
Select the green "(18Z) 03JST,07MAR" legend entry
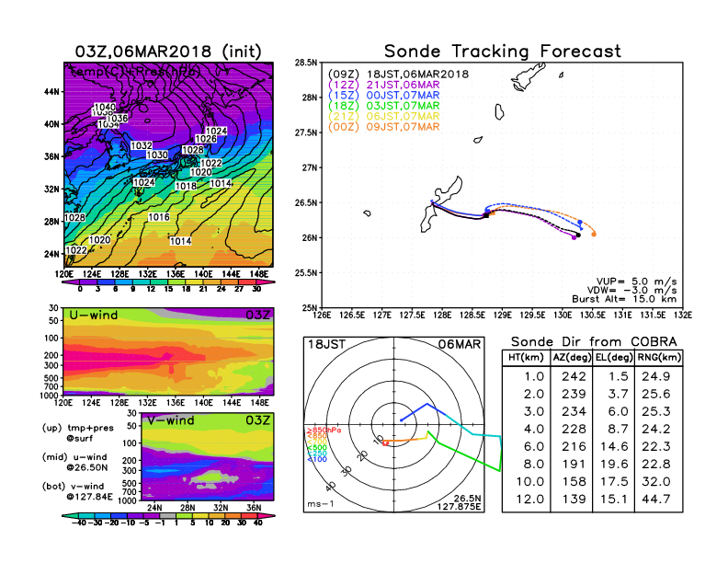point(383,106)
